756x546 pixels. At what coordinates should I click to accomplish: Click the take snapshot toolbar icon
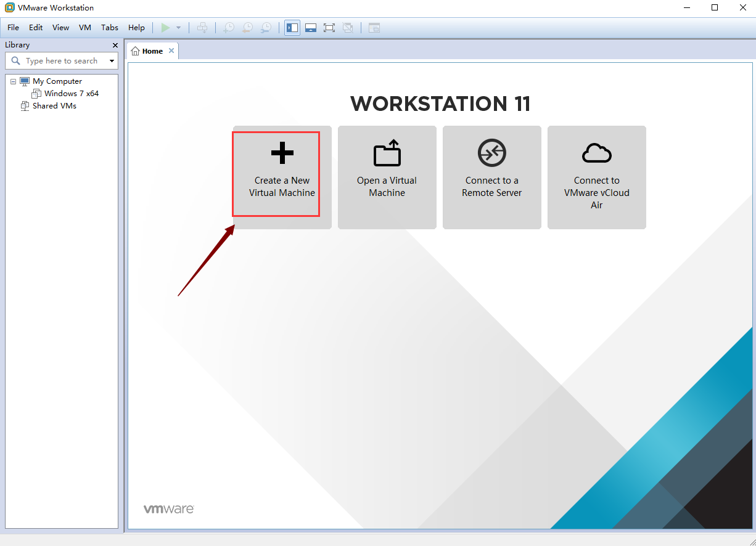tap(229, 28)
